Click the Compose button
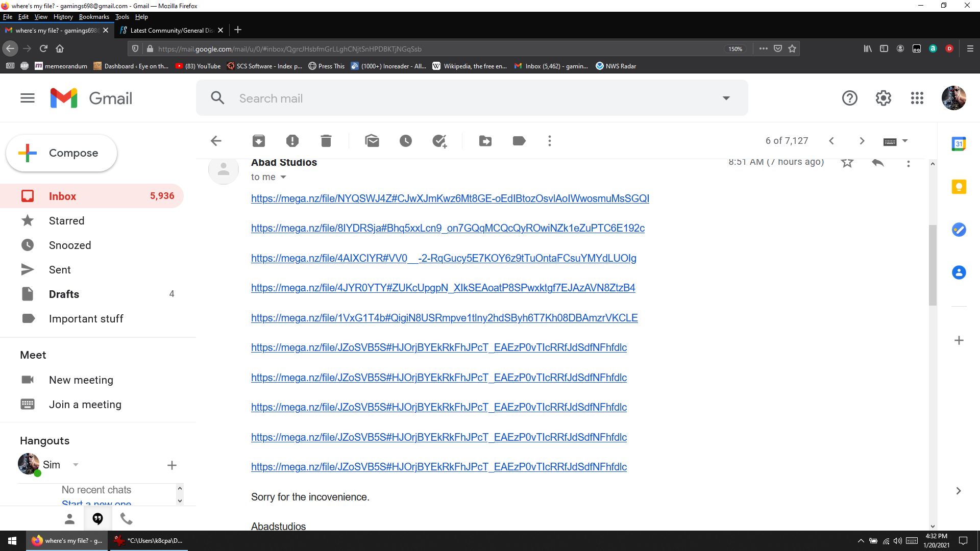 (x=62, y=153)
